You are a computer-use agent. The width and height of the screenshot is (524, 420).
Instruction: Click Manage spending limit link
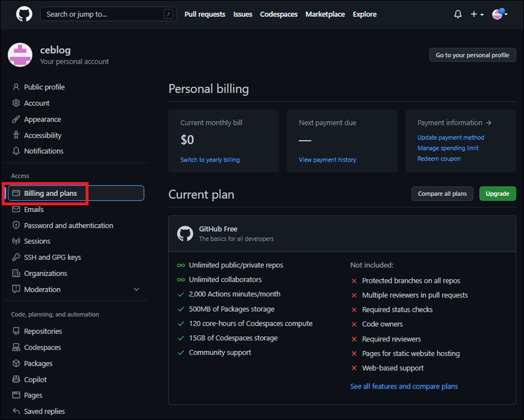(x=448, y=148)
